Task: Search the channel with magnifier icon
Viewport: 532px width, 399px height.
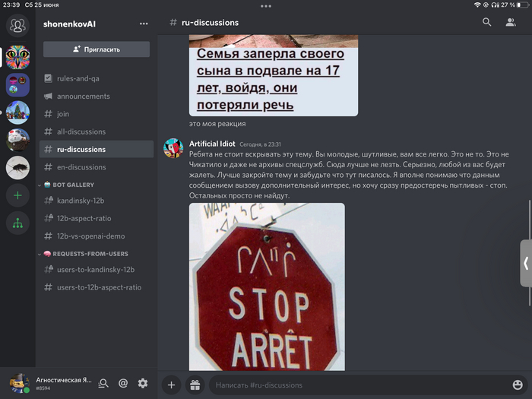Action: click(x=487, y=23)
